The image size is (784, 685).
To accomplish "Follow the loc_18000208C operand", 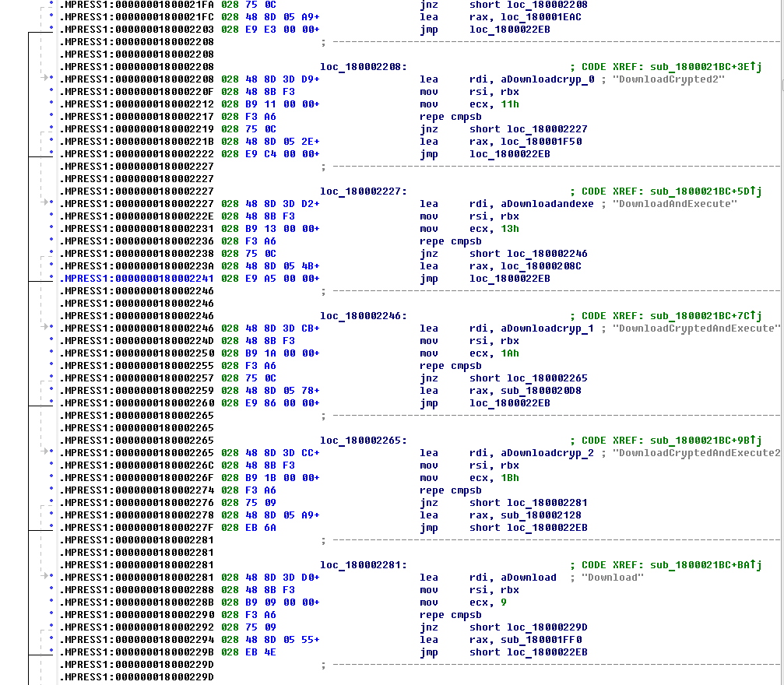I will (x=541, y=266).
